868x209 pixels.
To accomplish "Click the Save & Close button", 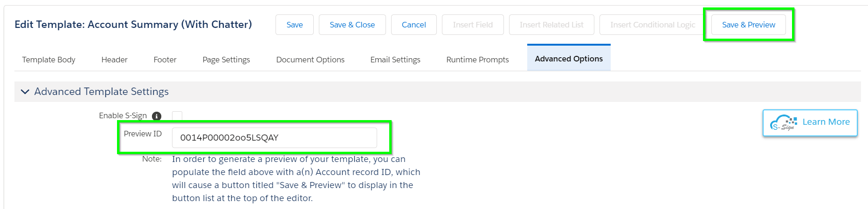I will [x=352, y=25].
